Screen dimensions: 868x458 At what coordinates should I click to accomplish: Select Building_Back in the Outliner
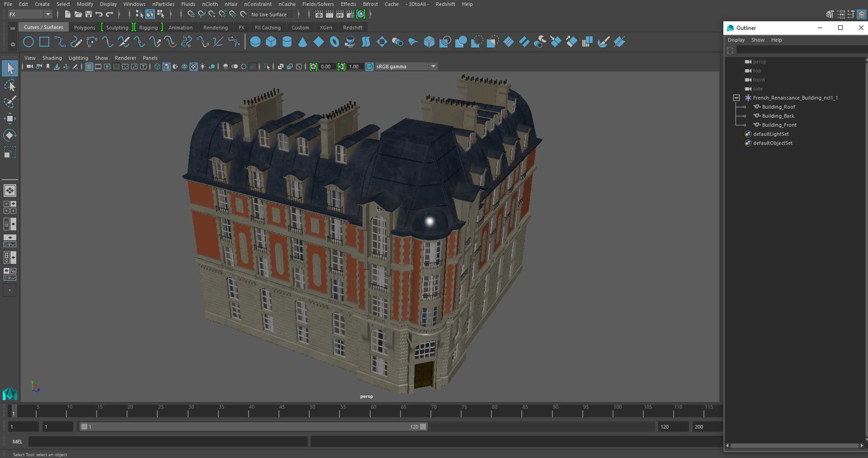tap(778, 116)
